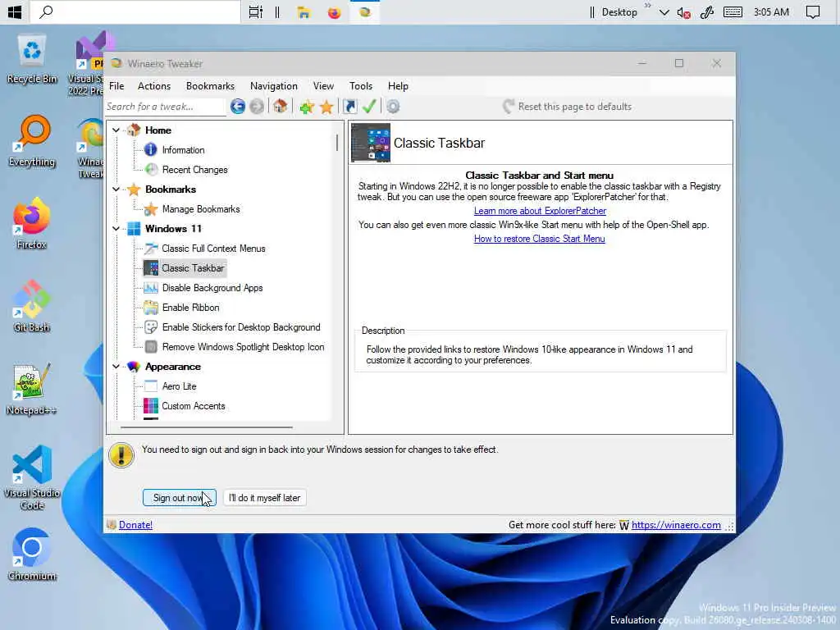Expand the taskbar tray overflow chevron

tap(664, 12)
